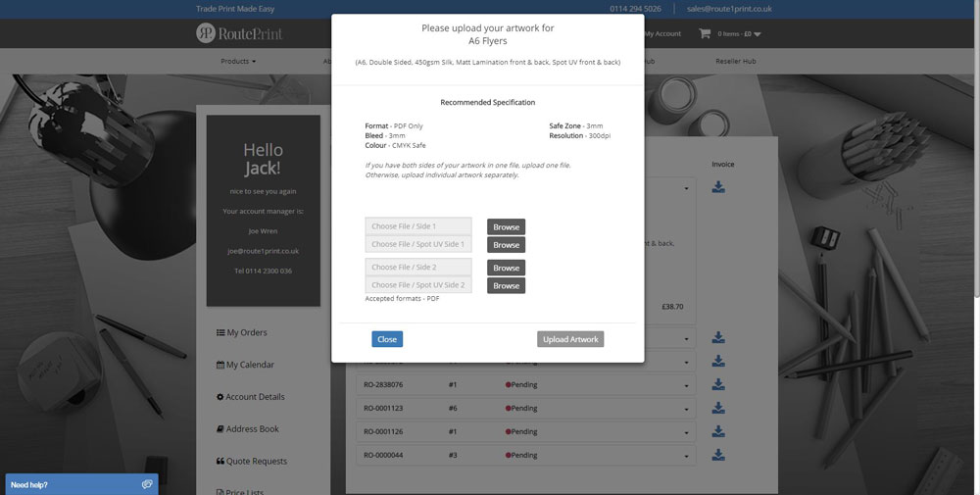Click the Route1Print logo
This screenshot has height=495, width=980.
click(x=239, y=33)
